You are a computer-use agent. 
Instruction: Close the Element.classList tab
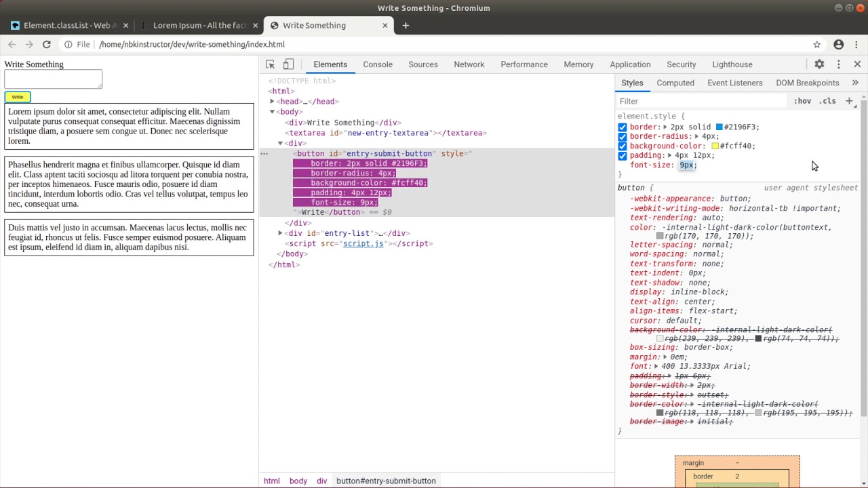[125, 25]
